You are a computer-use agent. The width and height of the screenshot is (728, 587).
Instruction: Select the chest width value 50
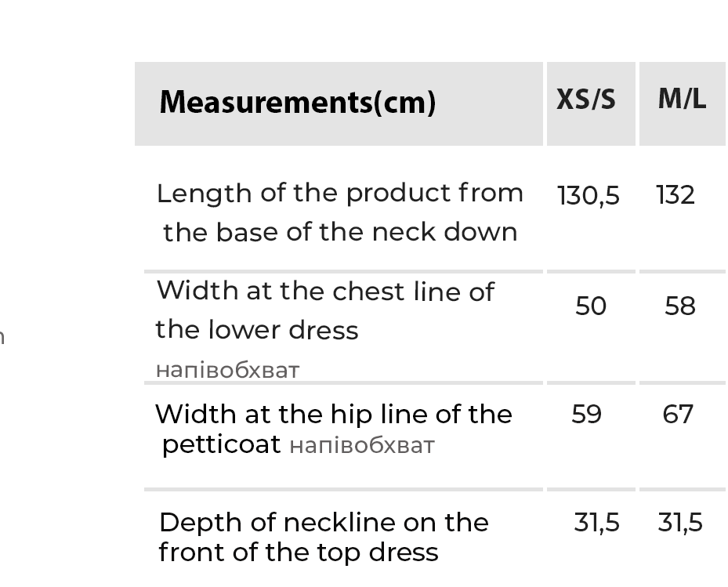pos(591,306)
